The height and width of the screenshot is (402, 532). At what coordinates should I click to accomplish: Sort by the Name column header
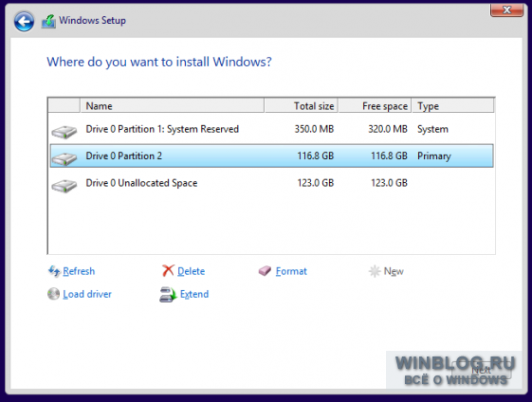172,105
